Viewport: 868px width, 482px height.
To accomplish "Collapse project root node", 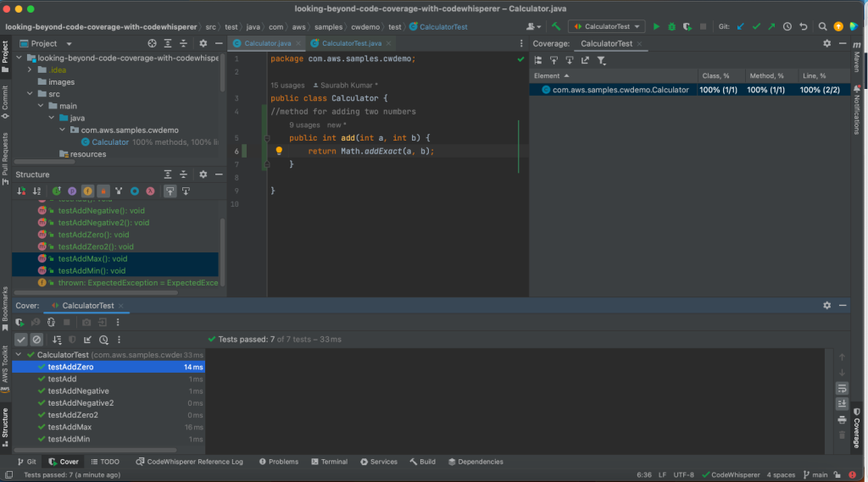I will [x=19, y=58].
